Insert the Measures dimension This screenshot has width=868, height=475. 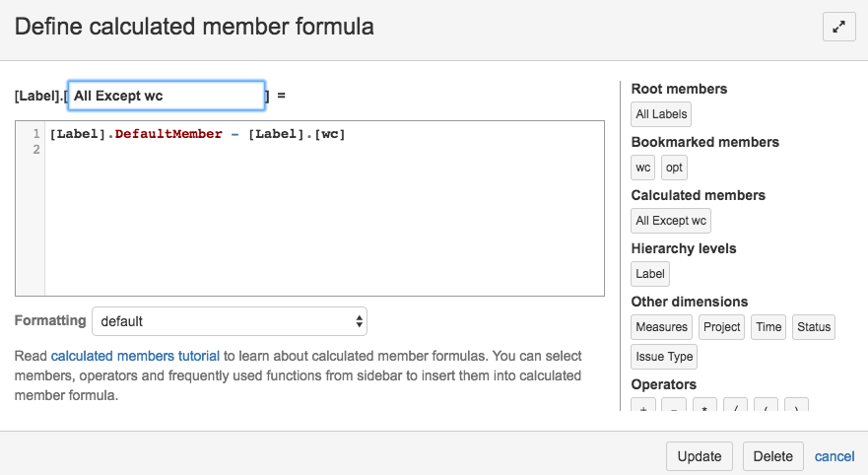coord(662,327)
